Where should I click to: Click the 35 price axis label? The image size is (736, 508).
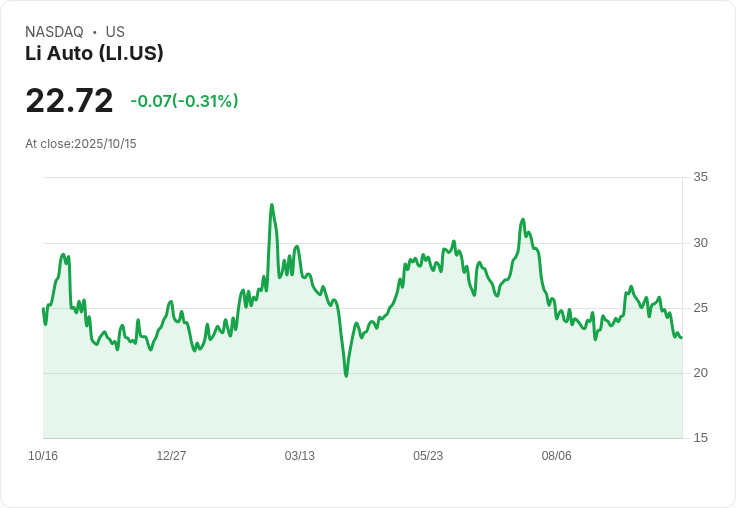701,178
